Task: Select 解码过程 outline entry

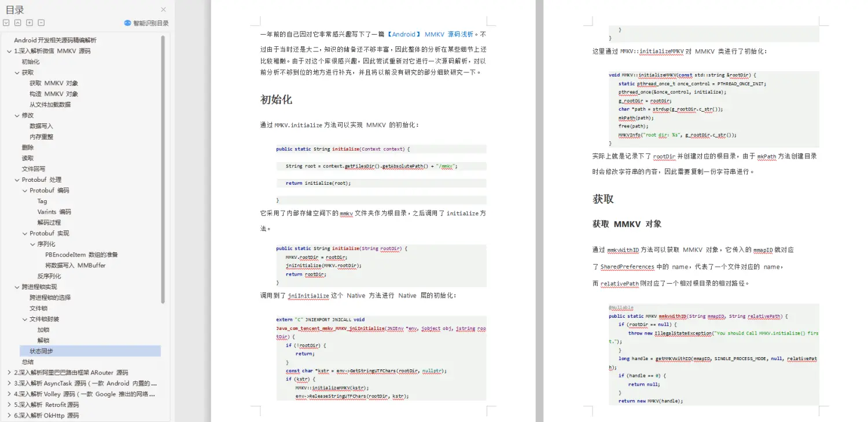Action: pos(49,222)
